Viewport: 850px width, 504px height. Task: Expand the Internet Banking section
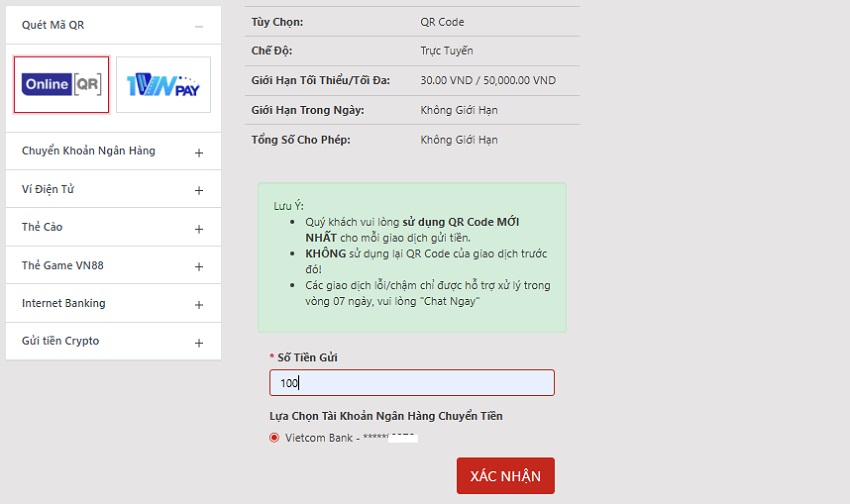tap(199, 305)
